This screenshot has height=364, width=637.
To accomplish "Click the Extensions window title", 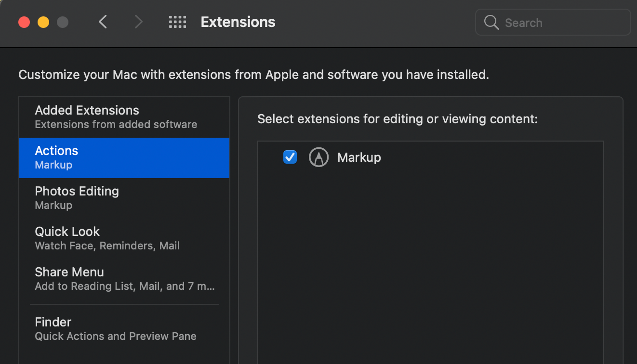I will point(238,22).
